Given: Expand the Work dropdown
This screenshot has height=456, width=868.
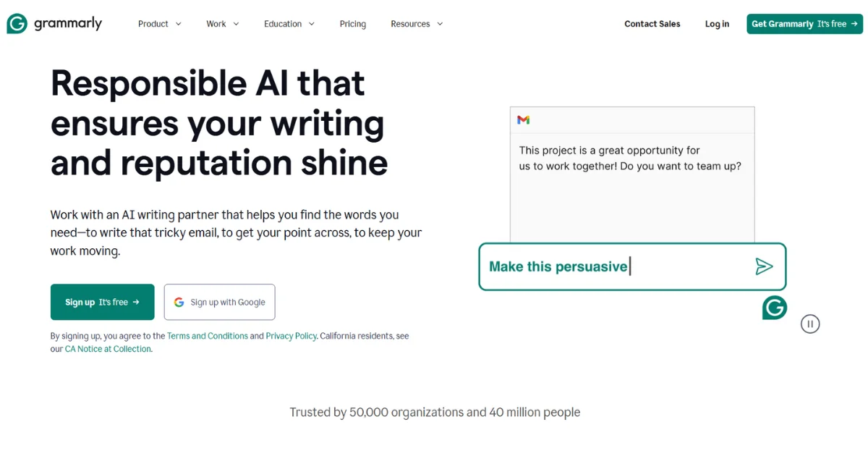Looking at the screenshot, I should 222,23.
